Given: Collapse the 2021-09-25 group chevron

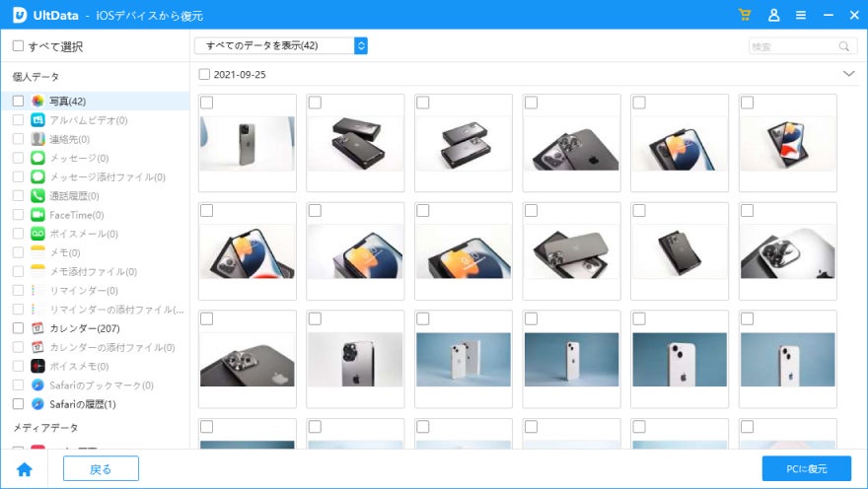Looking at the screenshot, I should (x=848, y=74).
